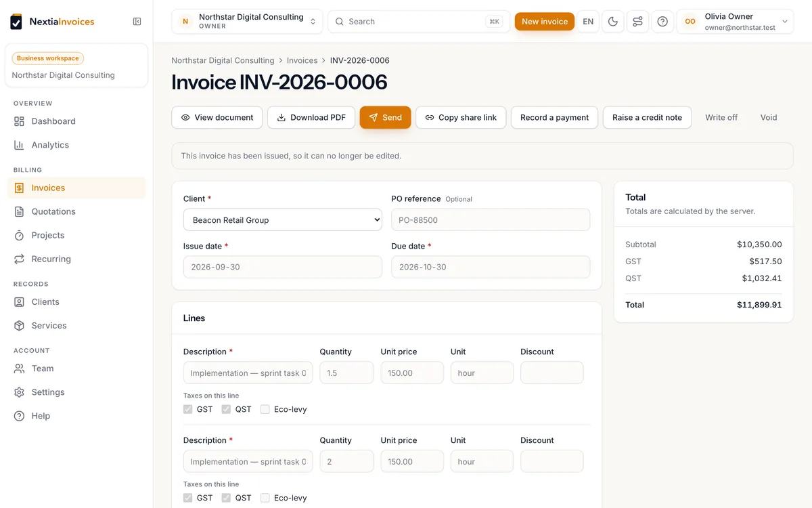812x508 pixels.
Task: Click the download icon on Download PDF
Action: (x=281, y=117)
